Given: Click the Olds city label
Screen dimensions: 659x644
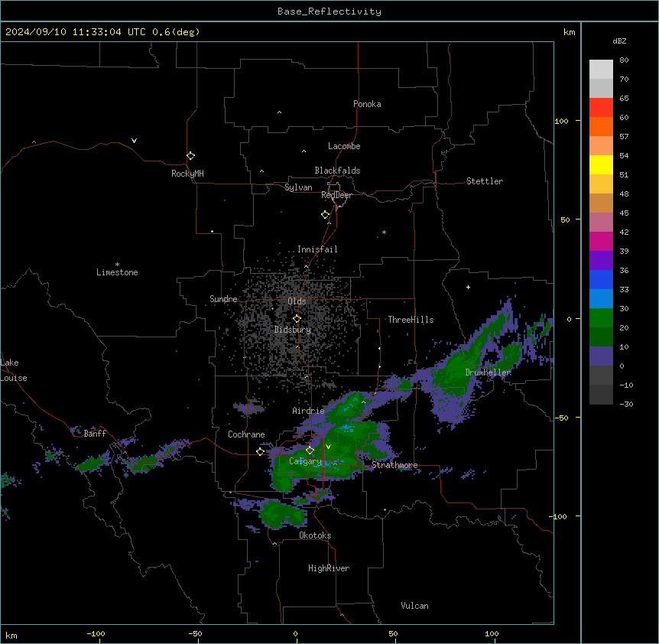Looking at the screenshot, I should point(297,301).
